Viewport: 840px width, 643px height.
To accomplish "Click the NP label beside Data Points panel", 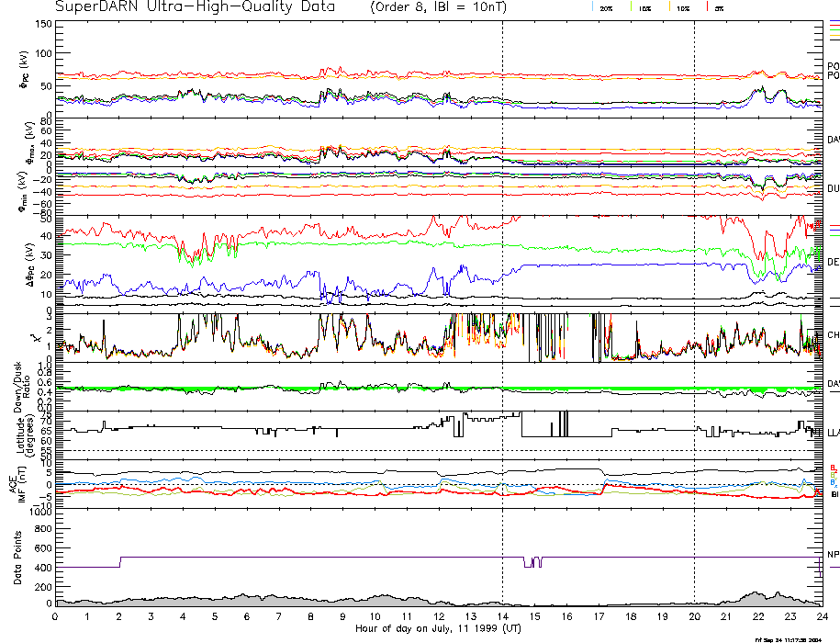I will click(x=833, y=555).
